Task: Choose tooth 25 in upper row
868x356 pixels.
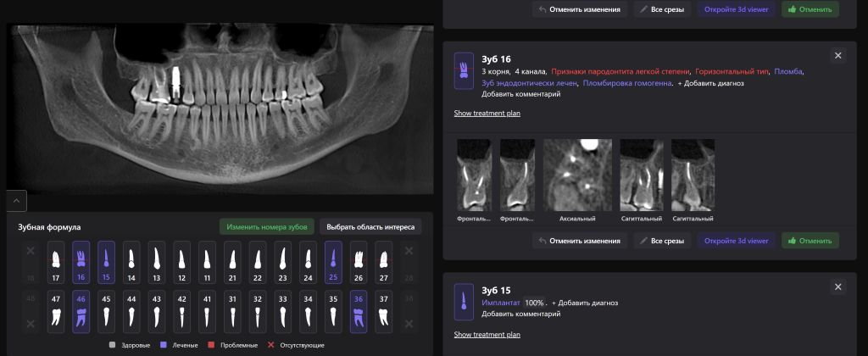Action: (x=333, y=261)
